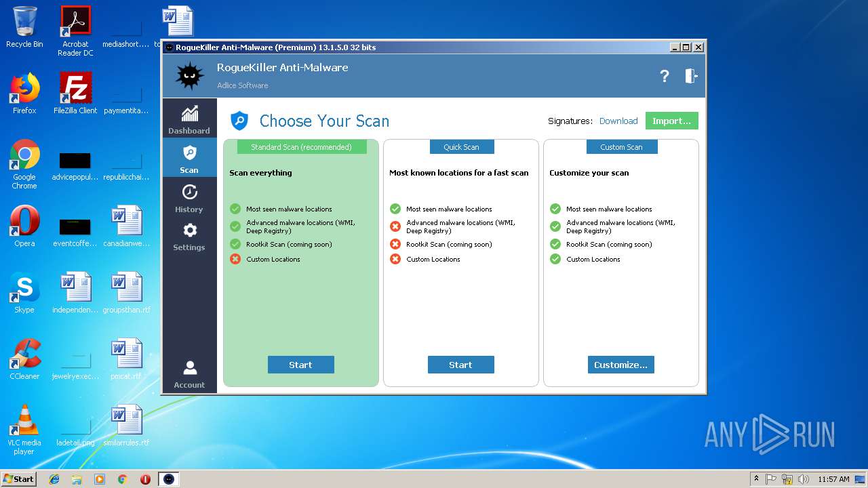The width and height of the screenshot is (868, 488).
Task: Open RogueKiller taskbar button
Action: (x=169, y=479)
